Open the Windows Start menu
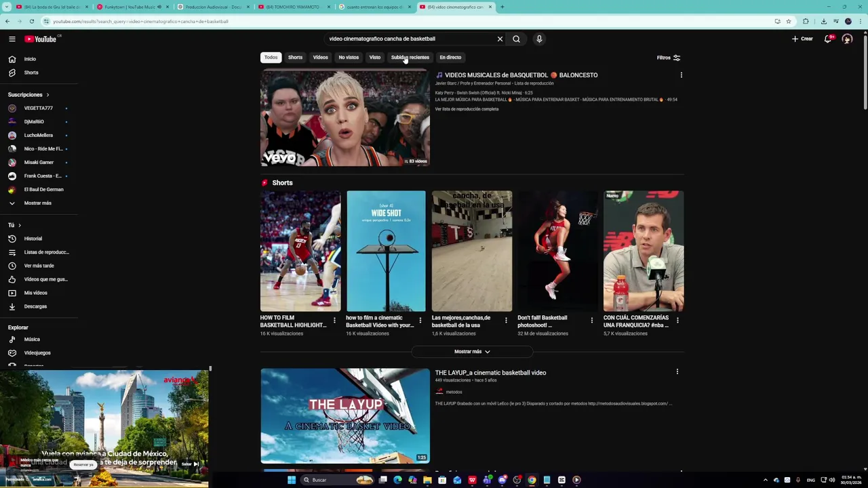868x488 pixels. click(292, 480)
